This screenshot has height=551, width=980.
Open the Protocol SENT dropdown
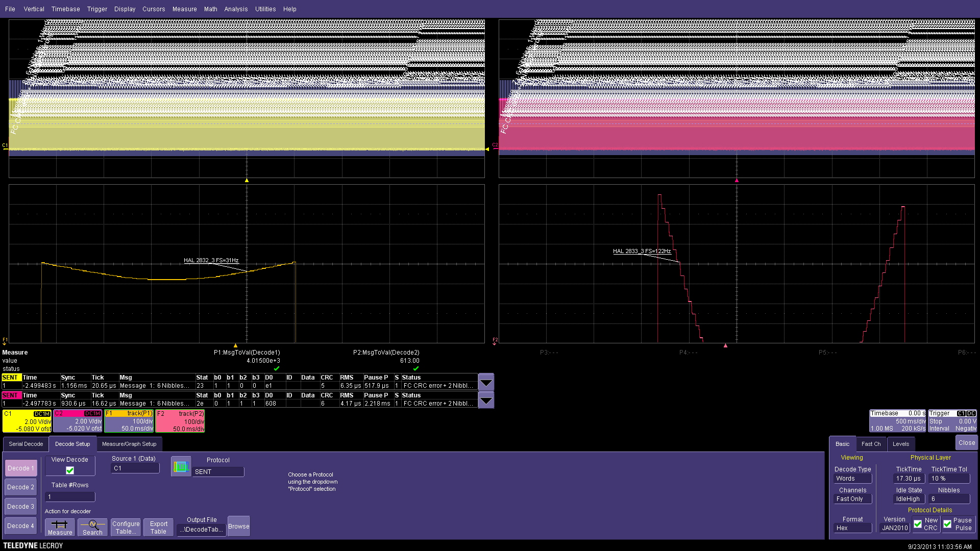pos(218,472)
